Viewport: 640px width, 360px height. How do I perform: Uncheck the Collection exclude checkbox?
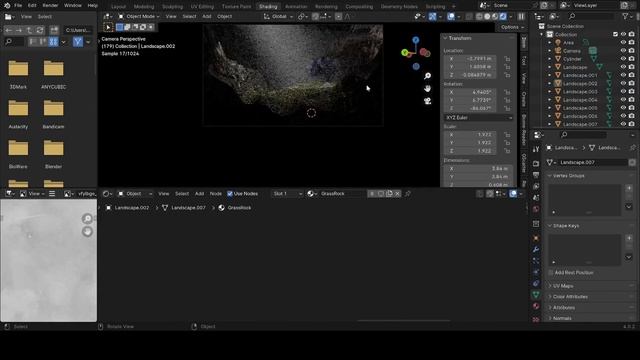coord(616,34)
